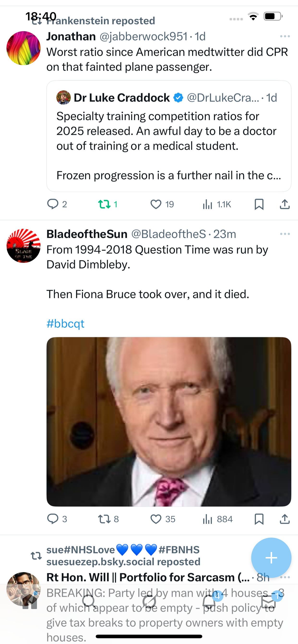Like BladeoftheSun's Question Time post

156,519
